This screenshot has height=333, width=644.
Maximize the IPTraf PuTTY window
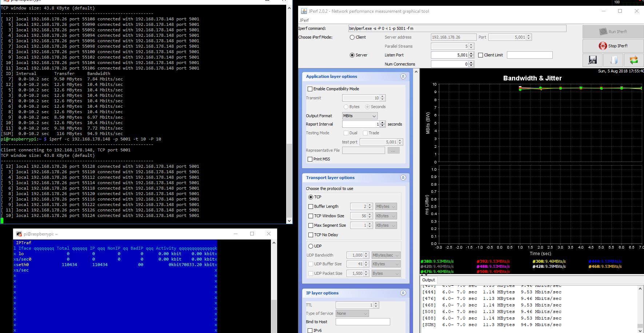click(252, 234)
